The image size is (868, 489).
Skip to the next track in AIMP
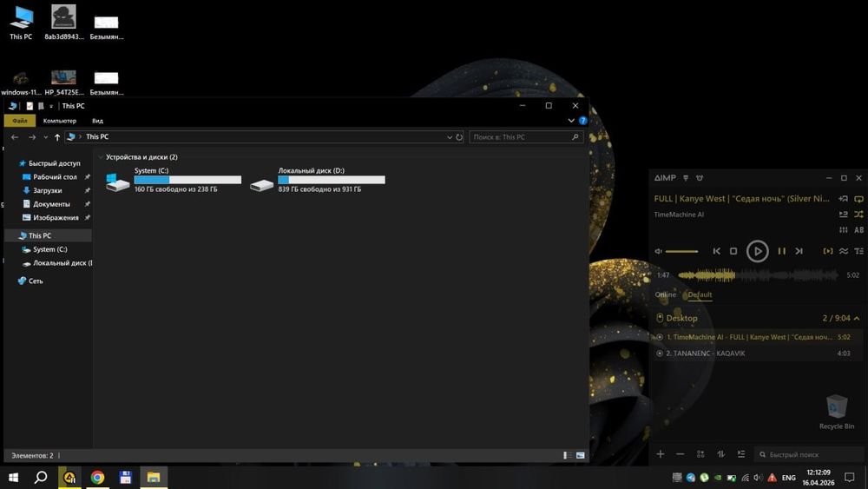coord(799,251)
